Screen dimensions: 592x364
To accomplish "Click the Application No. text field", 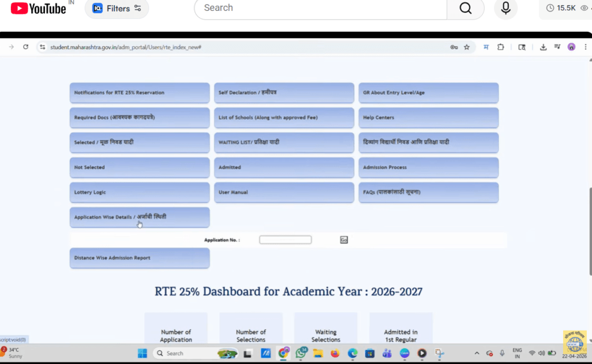I will coord(285,240).
